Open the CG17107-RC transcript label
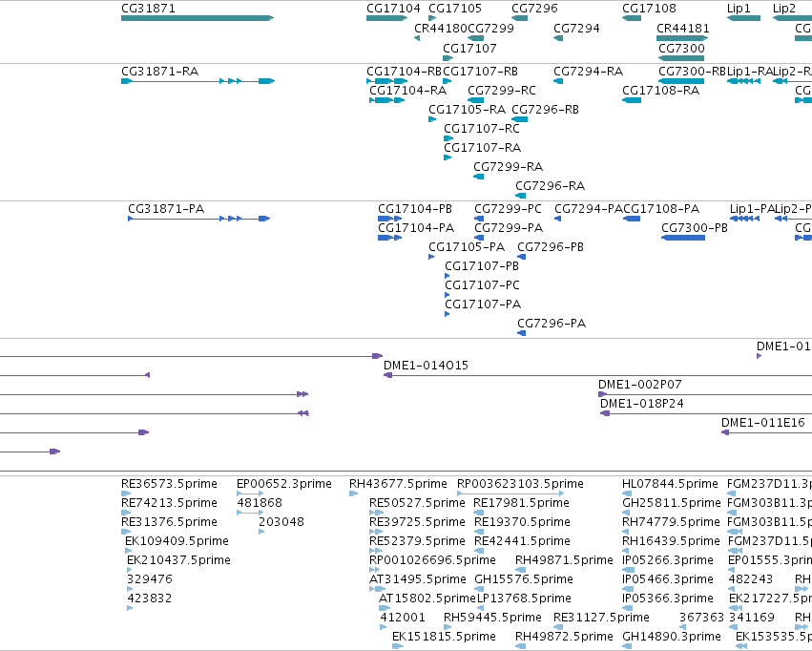The image size is (812, 651). [482, 129]
